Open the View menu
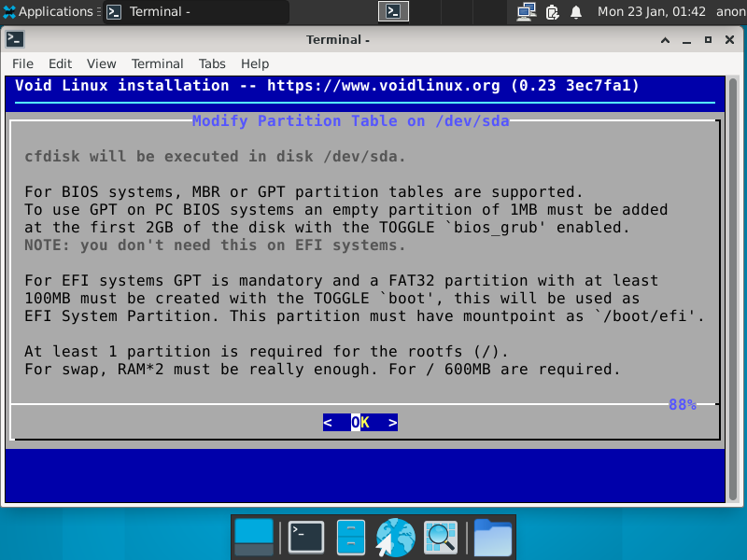 click(101, 63)
